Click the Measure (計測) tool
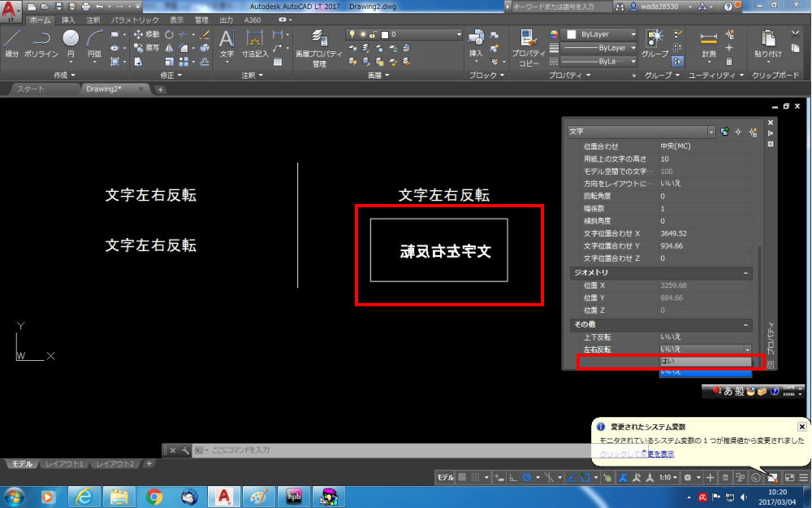The width and height of the screenshot is (812, 508). click(x=708, y=44)
